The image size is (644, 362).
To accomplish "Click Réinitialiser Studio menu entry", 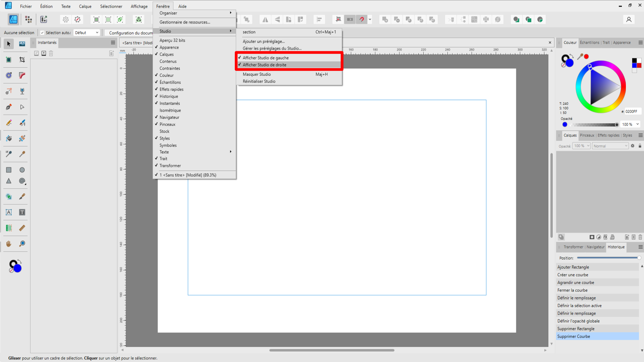I will (259, 81).
